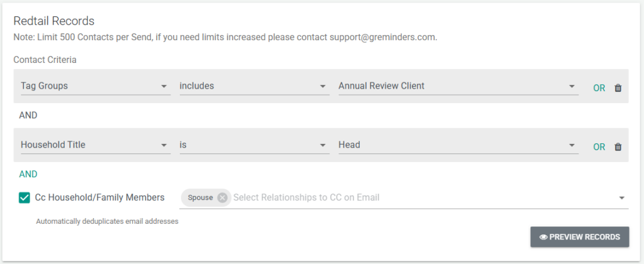Click the Cc Household/Family Members label

99,197
